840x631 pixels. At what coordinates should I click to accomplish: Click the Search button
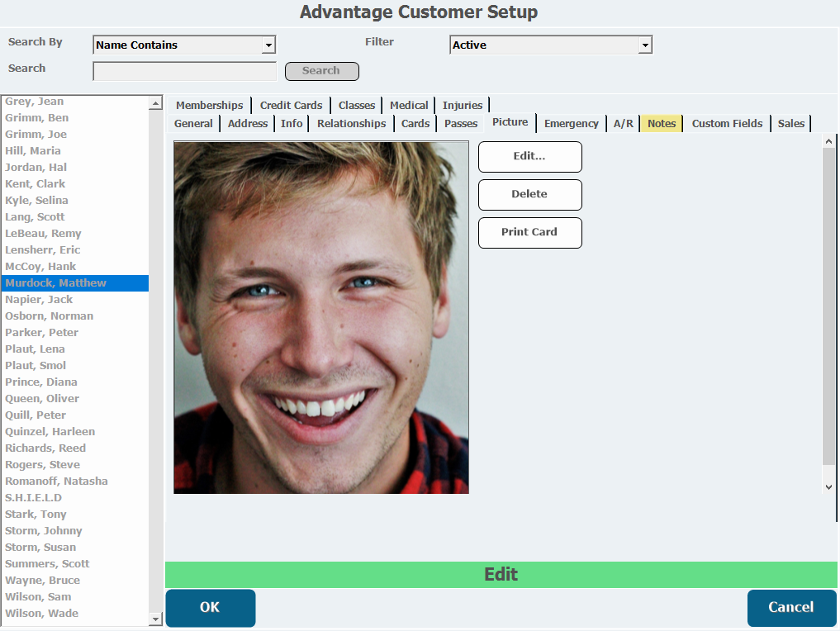[321, 71]
